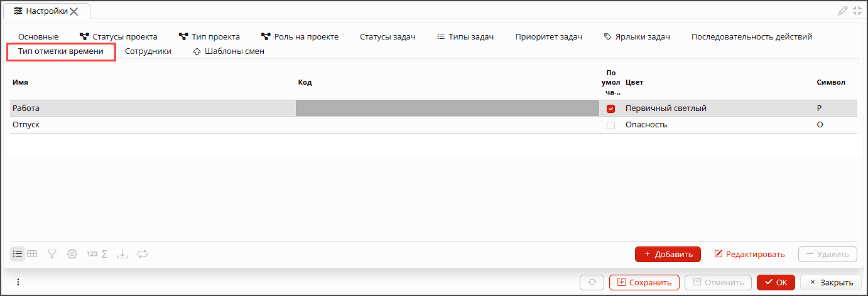Image resolution: width=868 pixels, height=296 pixels.
Task: Click the pencil edit icon at top right
Action: (843, 11)
